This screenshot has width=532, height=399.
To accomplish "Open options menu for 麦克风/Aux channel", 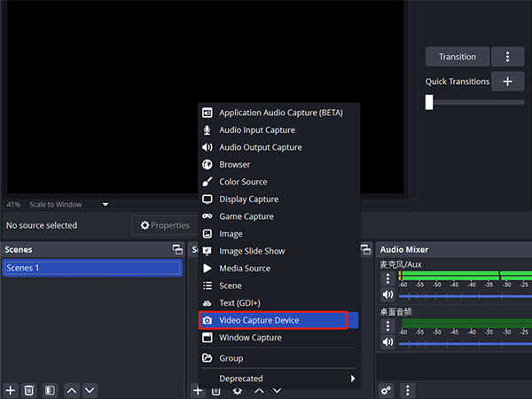I will coord(387,279).
